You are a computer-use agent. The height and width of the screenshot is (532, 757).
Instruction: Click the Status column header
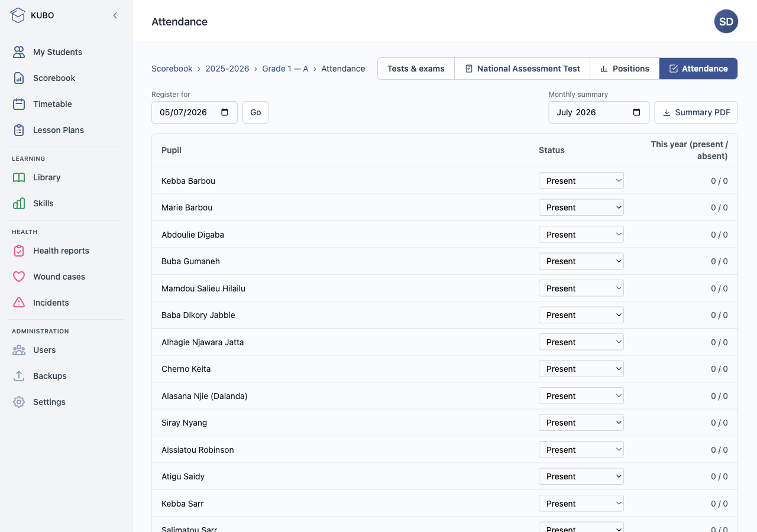(x=552, y=150)
